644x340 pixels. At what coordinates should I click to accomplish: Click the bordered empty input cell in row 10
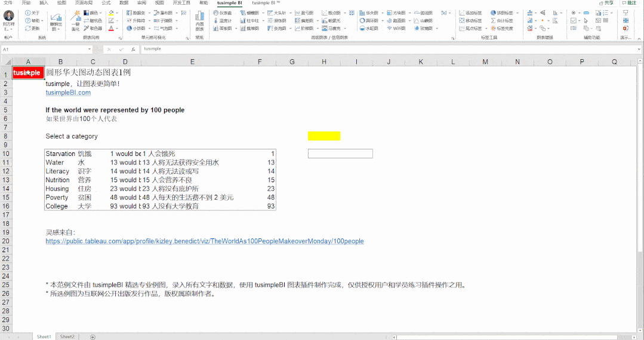340,154
